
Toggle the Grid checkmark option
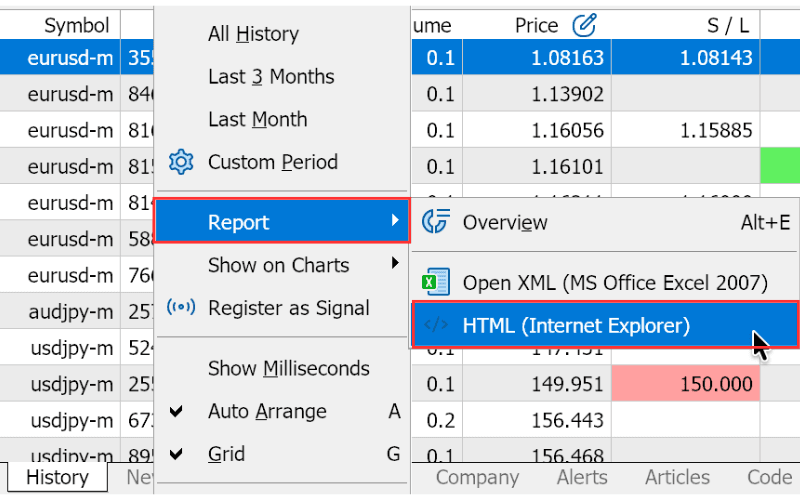pos(176,454)
